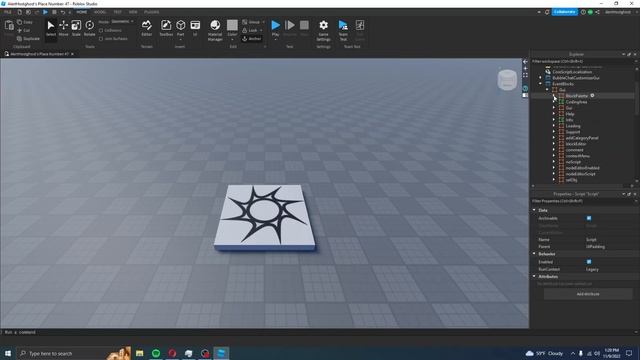Switch to the HOME ribbon tab
The width and height of the screenshot is (640, 360).
pos(82,12)
